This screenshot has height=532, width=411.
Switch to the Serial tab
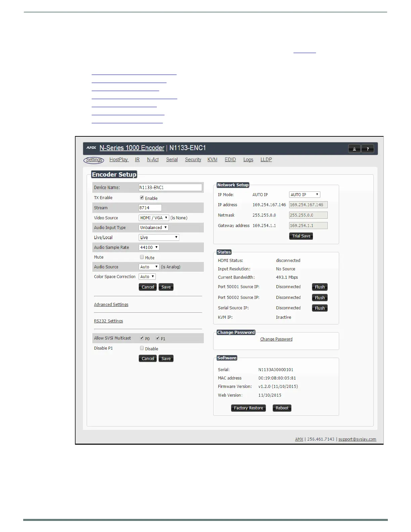(x=172, y=160)
